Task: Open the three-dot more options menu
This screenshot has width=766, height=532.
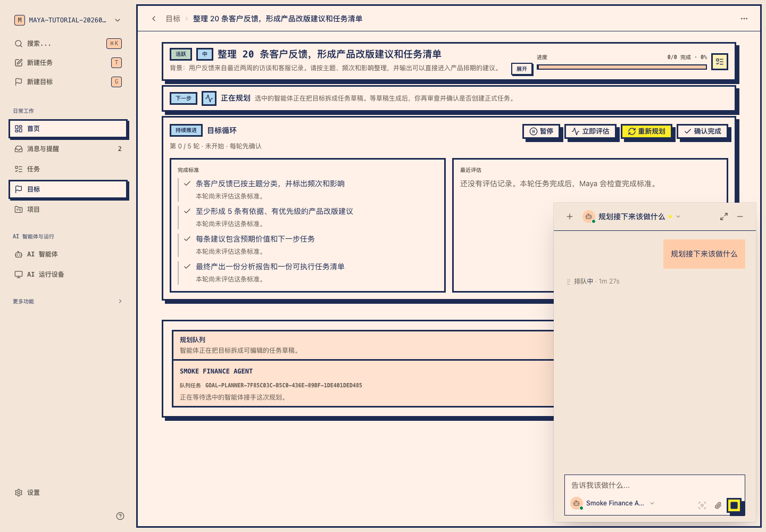Action: tap(744, 19)
